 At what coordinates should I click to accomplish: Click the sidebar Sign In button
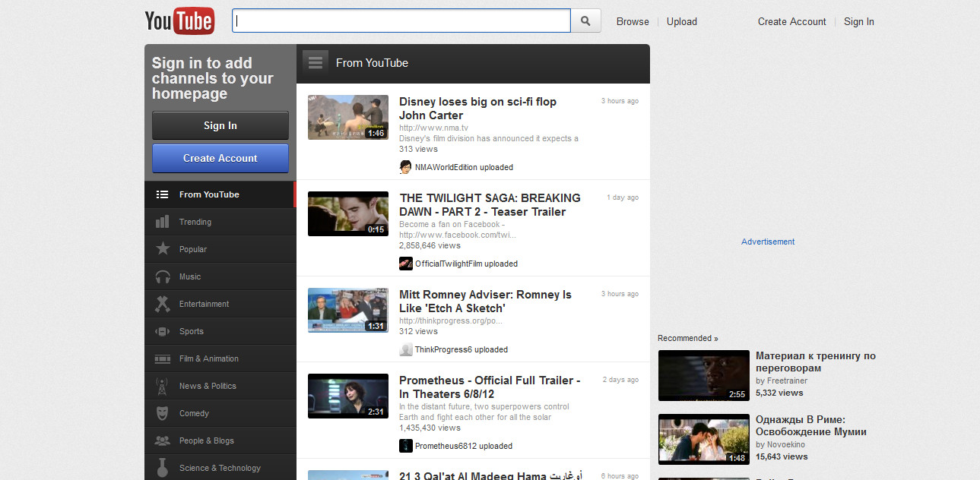(x=220, y=125)
